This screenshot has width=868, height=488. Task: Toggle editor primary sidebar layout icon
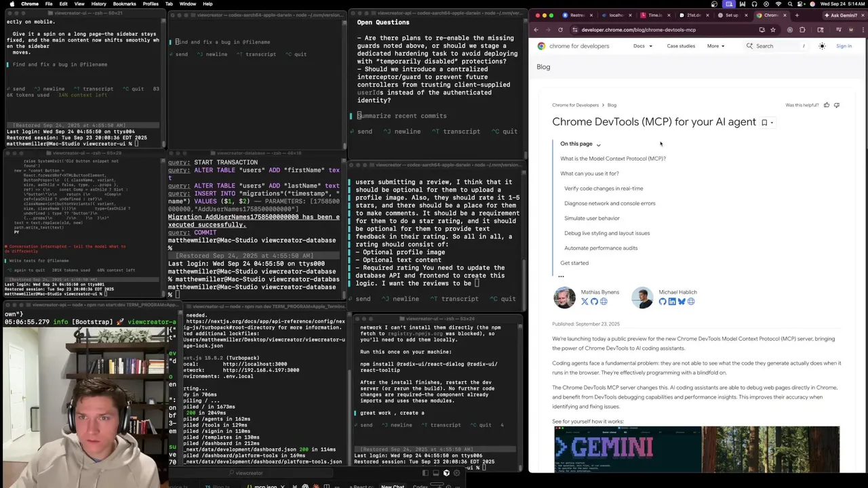426,473
